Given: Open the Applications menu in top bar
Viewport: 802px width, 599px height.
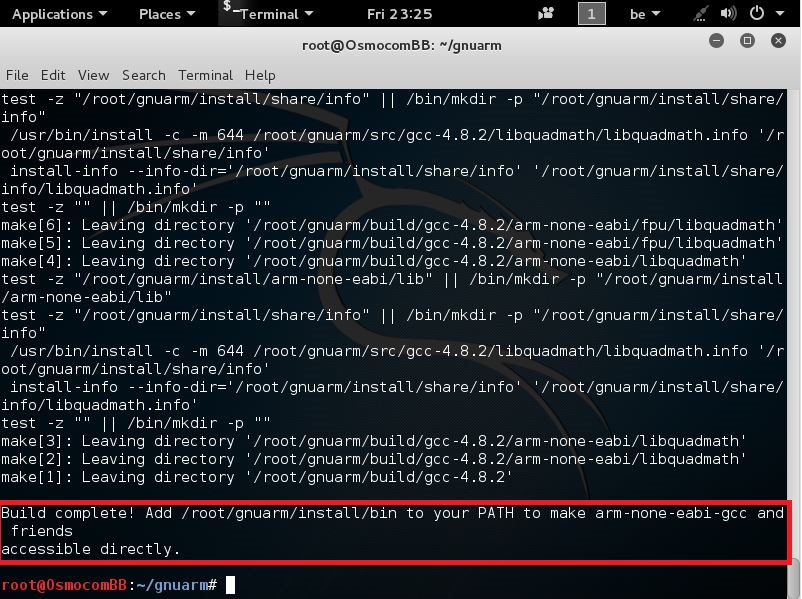Looking at the screenshot, I should pyautogui.click(x=59, y=14).
